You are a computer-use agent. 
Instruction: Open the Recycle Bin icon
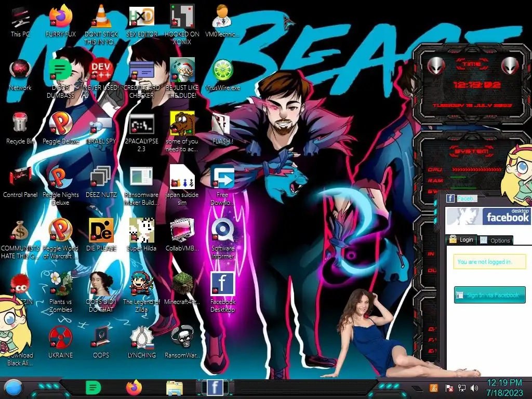click(20, 123)
